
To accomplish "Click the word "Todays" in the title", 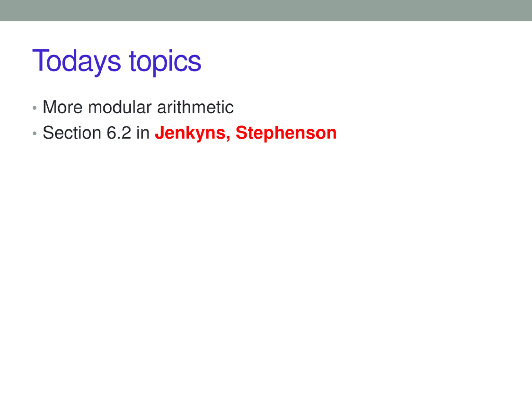I will coord(76,61).
